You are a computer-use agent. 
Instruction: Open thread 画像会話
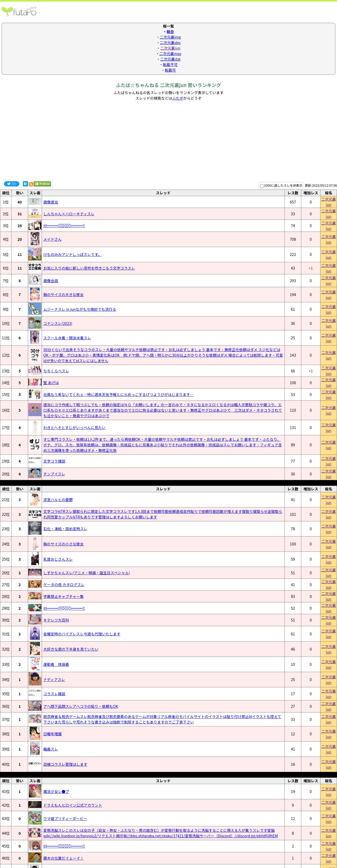(51, 281)
